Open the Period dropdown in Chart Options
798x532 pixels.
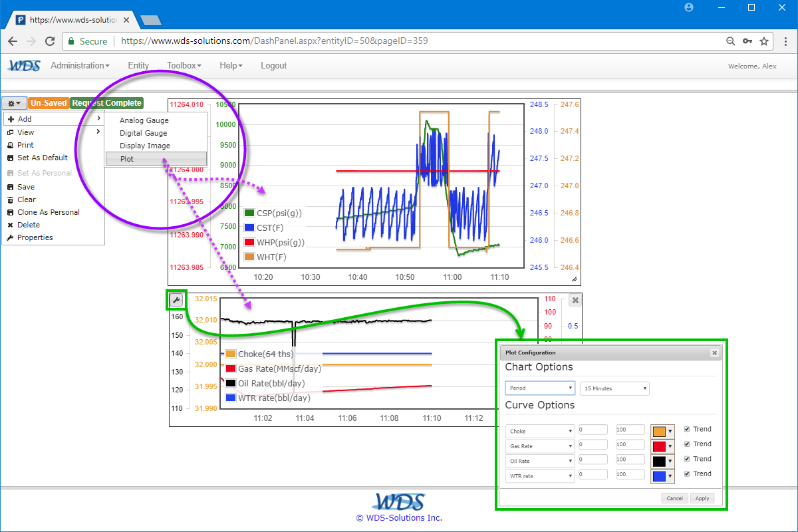click(x=540, y=388)
